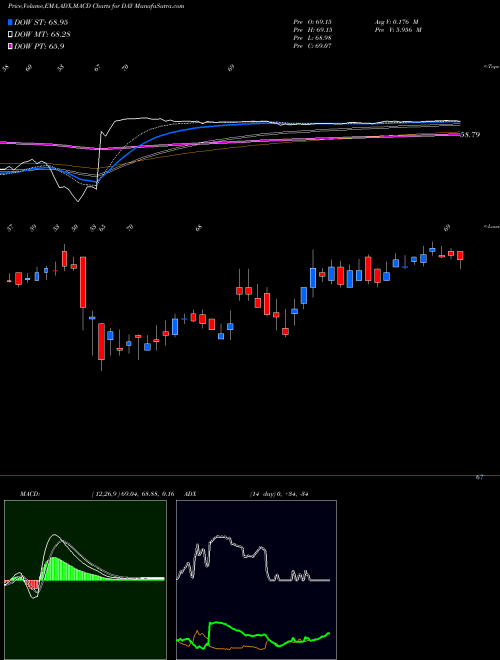Select the 'DOW PT: 65.9' legend text

point(39,46)
